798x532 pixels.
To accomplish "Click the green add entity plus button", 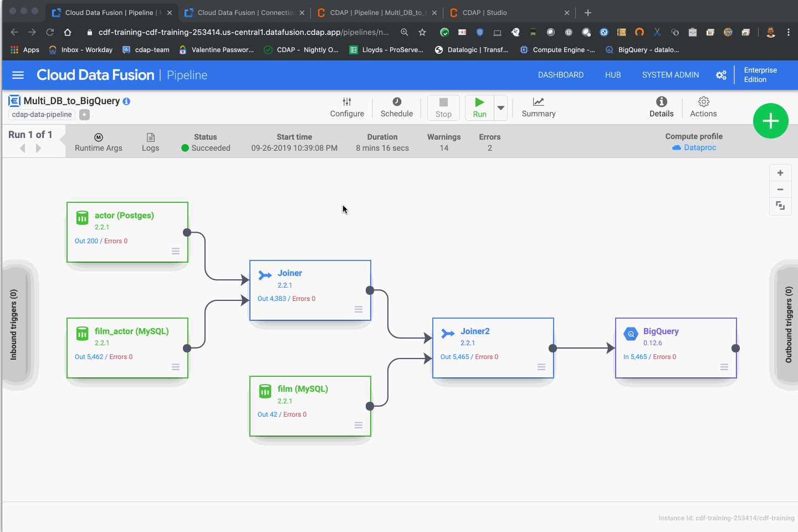I will click(x=771, y=121).
